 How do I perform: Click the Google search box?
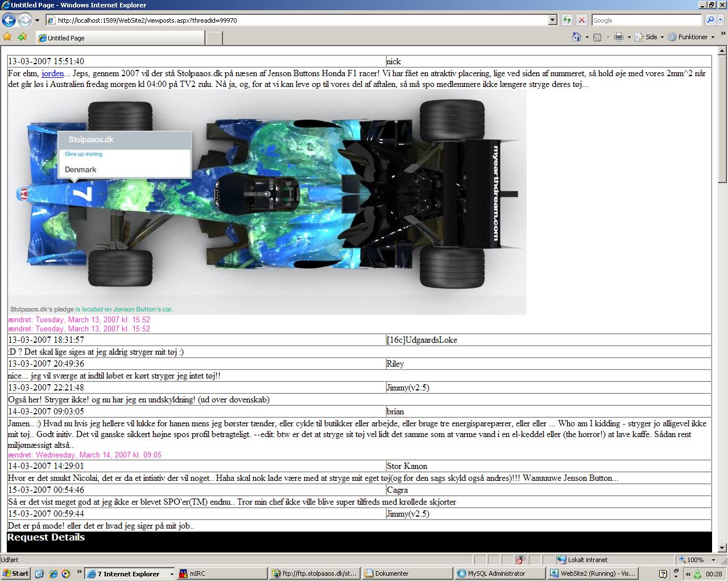point(647,20)
